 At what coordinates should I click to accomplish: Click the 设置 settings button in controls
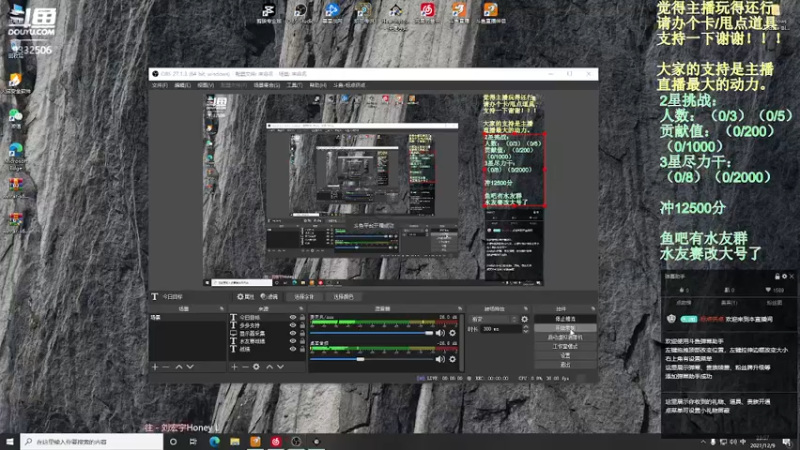point(565,356)
